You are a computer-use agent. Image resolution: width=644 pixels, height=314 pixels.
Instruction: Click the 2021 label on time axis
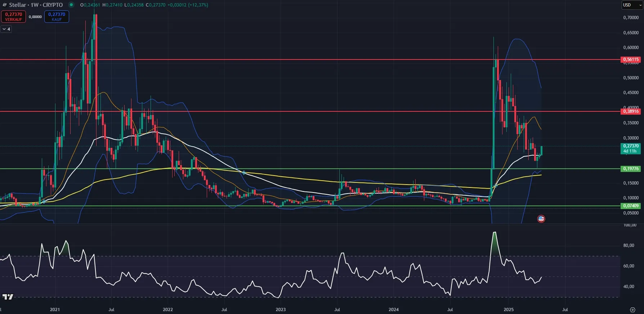[x=55, y=310]
